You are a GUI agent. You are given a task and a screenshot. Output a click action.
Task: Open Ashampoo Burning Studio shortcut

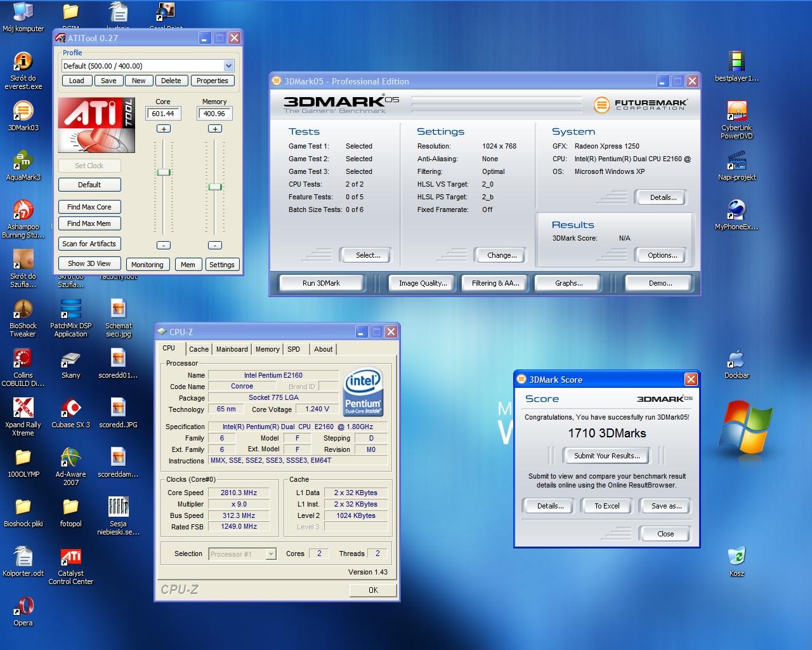(x=23, y=219)
